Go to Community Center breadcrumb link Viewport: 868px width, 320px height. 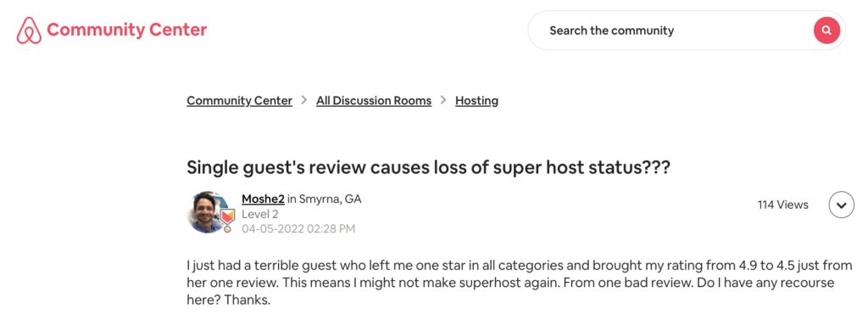click(239, 100)
